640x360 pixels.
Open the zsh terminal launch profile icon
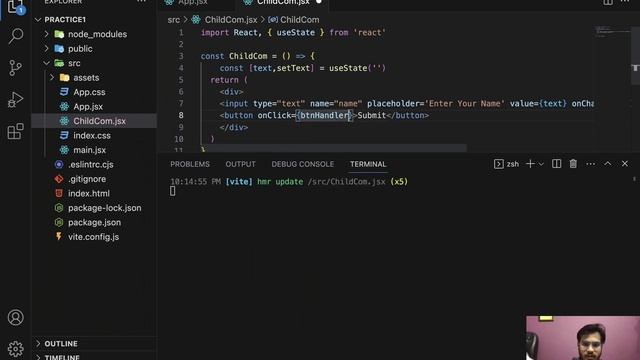[x=498, y=164]
